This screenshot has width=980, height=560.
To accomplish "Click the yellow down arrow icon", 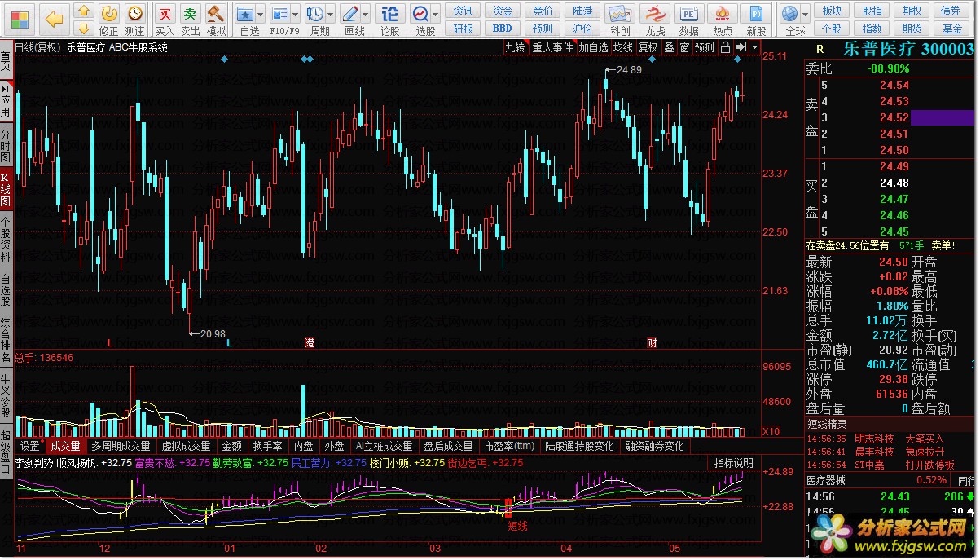I will tap(84, 30).
